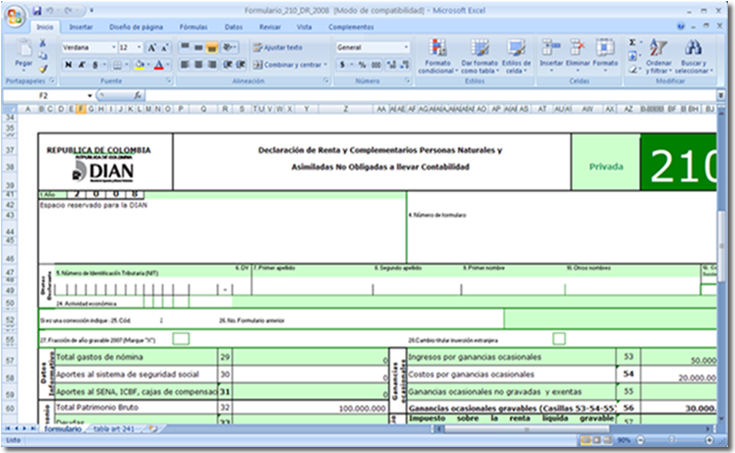Open the General number format dropdown
The image size is (735, 453).
(x=406, y=47)
